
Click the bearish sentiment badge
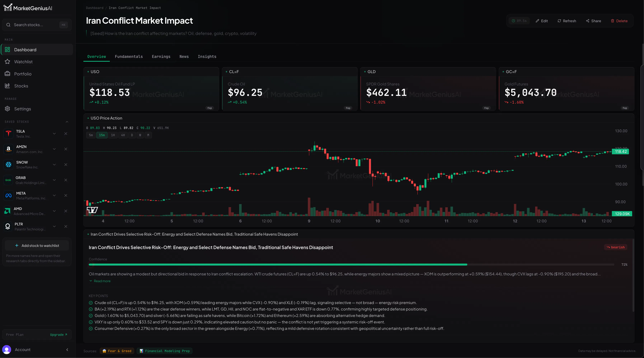[615, 247]
